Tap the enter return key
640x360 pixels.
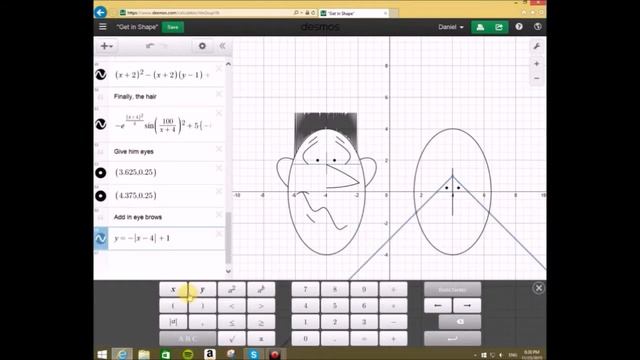tap(452, 338)
